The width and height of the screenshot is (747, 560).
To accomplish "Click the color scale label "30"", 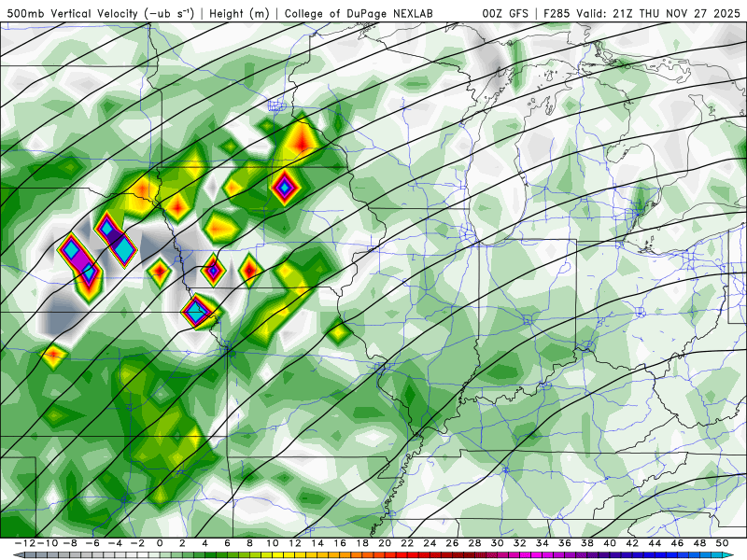I will [497, 543].
